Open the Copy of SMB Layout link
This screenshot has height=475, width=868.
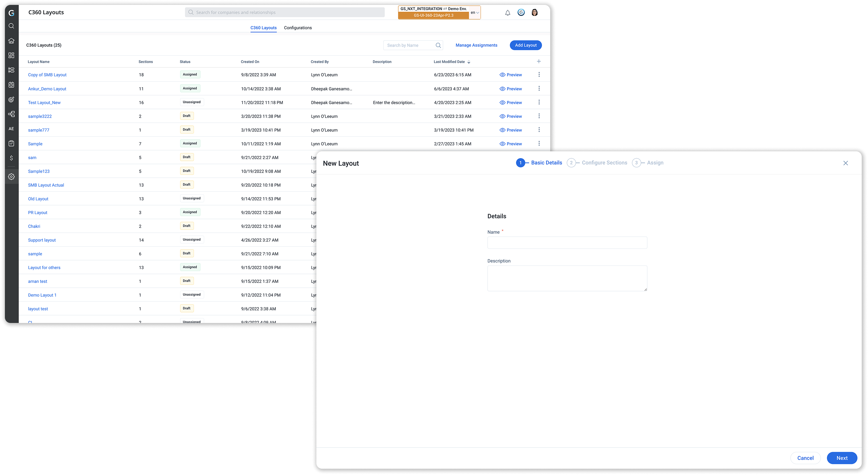click(47, 75)
